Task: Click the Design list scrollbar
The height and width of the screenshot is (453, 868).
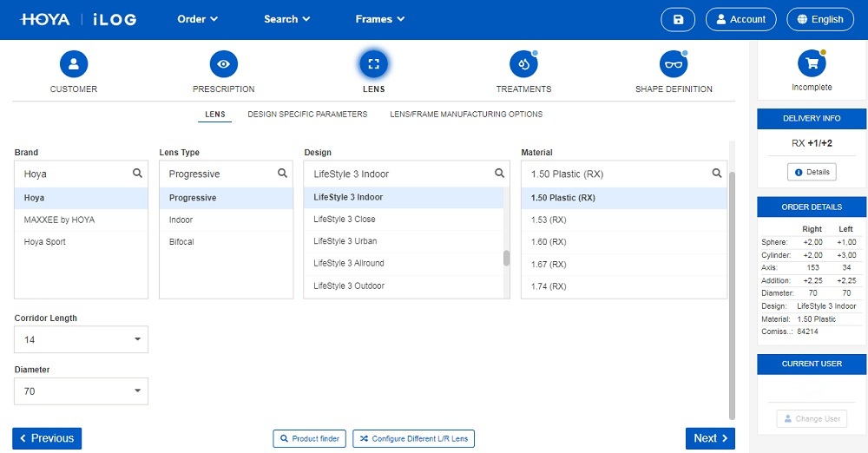Action: (507, 258)
